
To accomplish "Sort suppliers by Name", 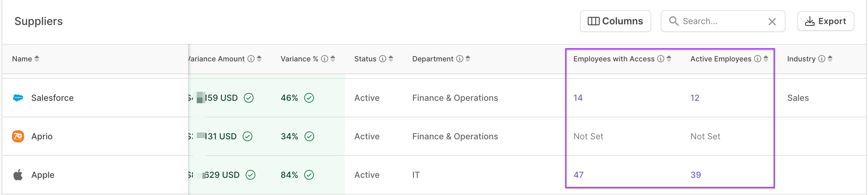I will pos(37,59).
